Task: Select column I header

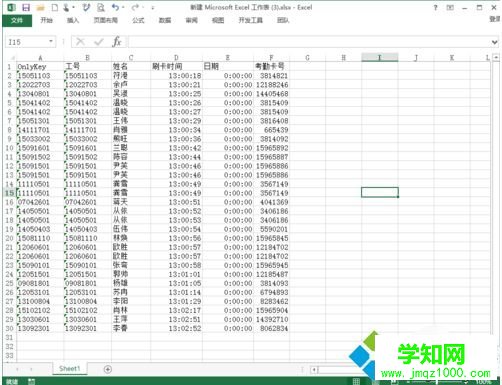Action: tap(379, 58)
